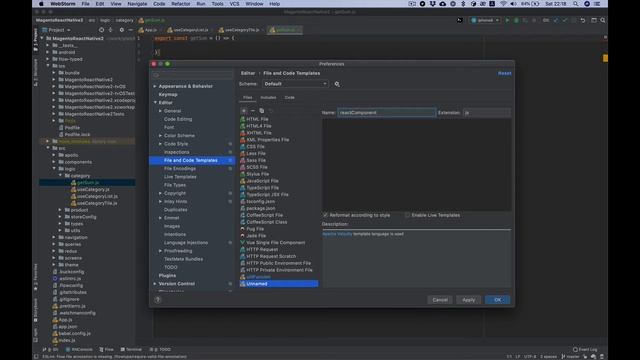
Task: Select useCategory.js in Project tree
Action: coord(93,189)
